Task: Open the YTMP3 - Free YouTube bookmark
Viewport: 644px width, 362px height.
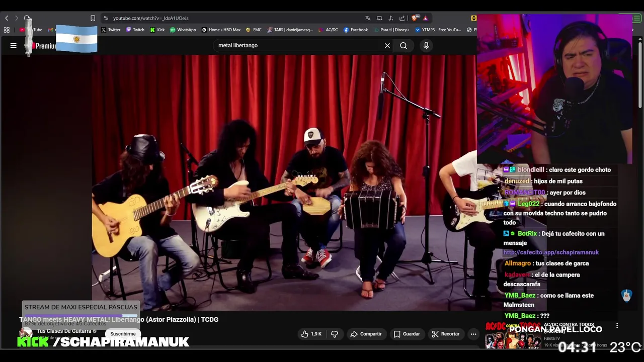Action: (x=438, y=30)
